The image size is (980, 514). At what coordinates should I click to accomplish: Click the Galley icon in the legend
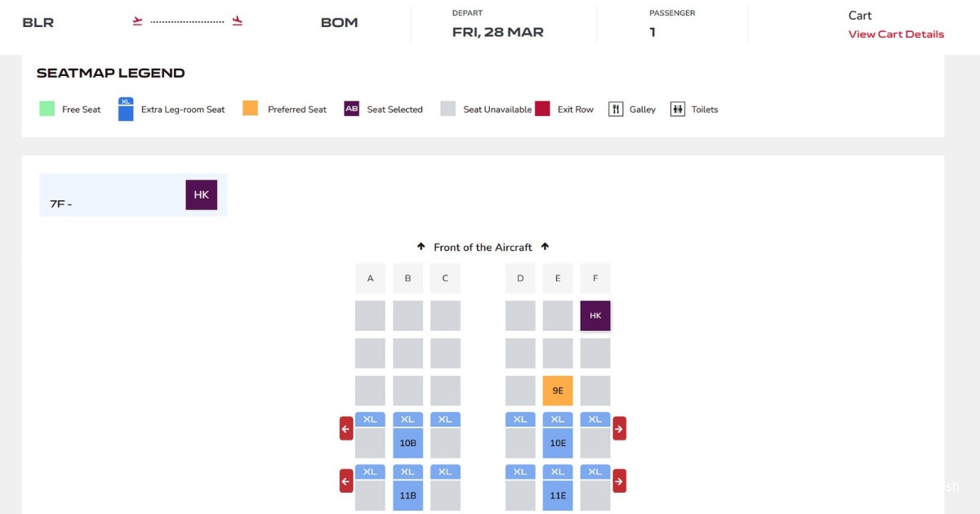616,109
